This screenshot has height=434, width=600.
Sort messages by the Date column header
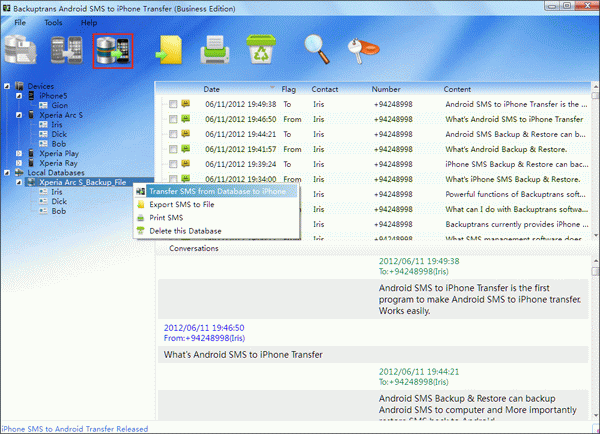point(214,89)
